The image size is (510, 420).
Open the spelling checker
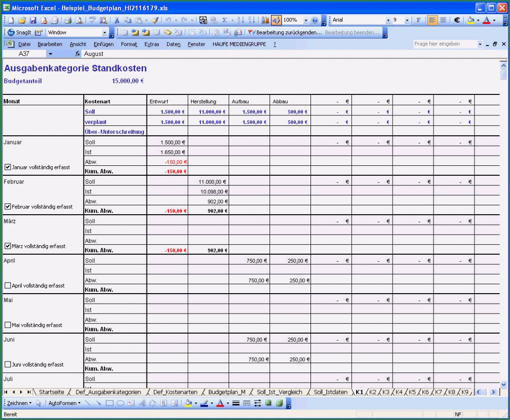(x=92, y=20)
